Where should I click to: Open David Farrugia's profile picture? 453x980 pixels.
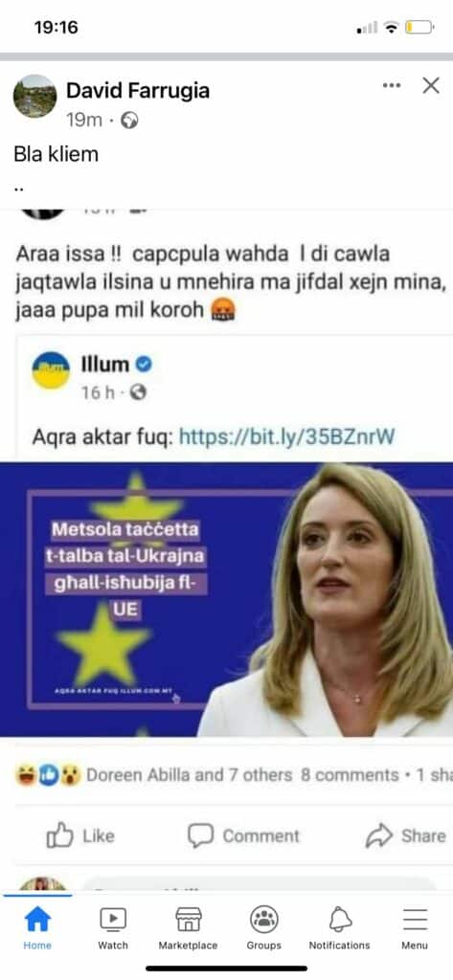click(35, 97)
